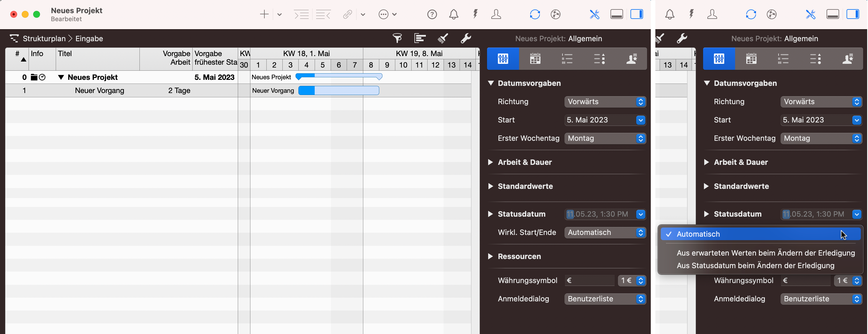Click the Neuer Vorgang Gantt bar

339,90
